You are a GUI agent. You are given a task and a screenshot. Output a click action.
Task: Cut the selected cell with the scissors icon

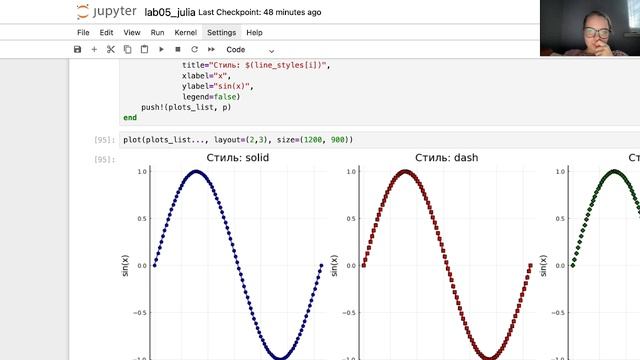point(111,49)
